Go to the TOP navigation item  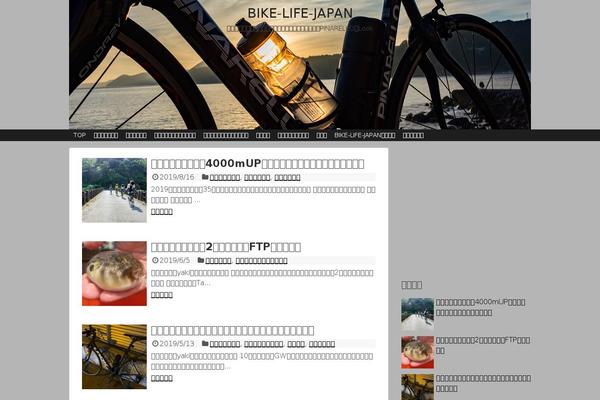pos(80,135)
